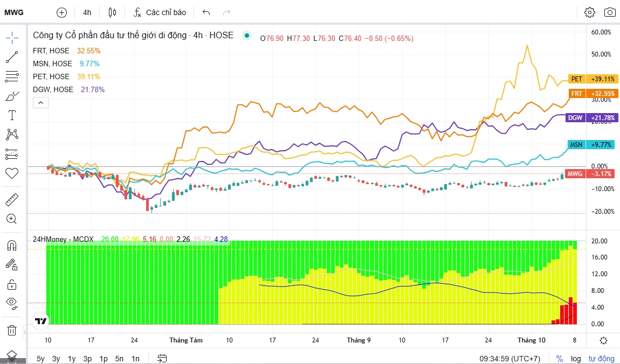Click the compare or add symbol button
The width and height of the screenshot is (620, 364).
(x=61, y=12)
